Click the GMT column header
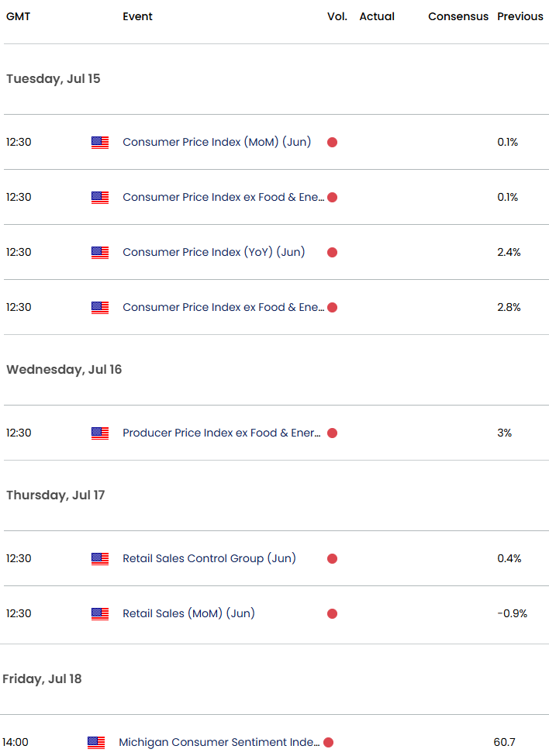 tap(18, 16)
